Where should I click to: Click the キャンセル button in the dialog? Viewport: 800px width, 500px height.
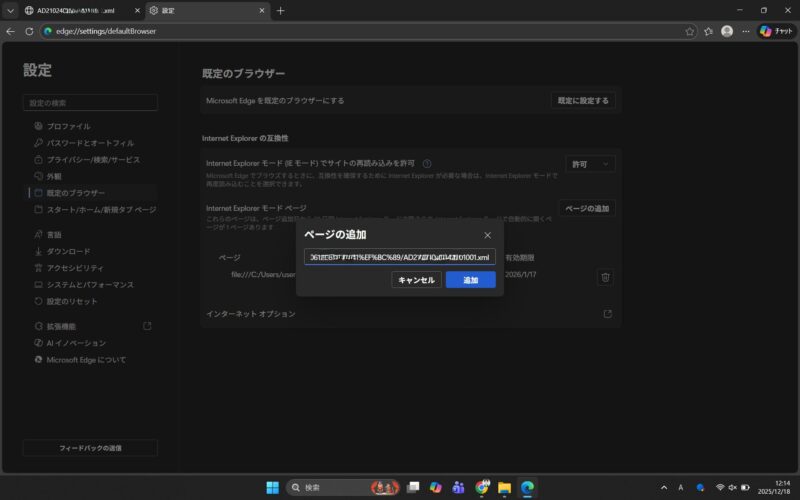coord(416,280)
